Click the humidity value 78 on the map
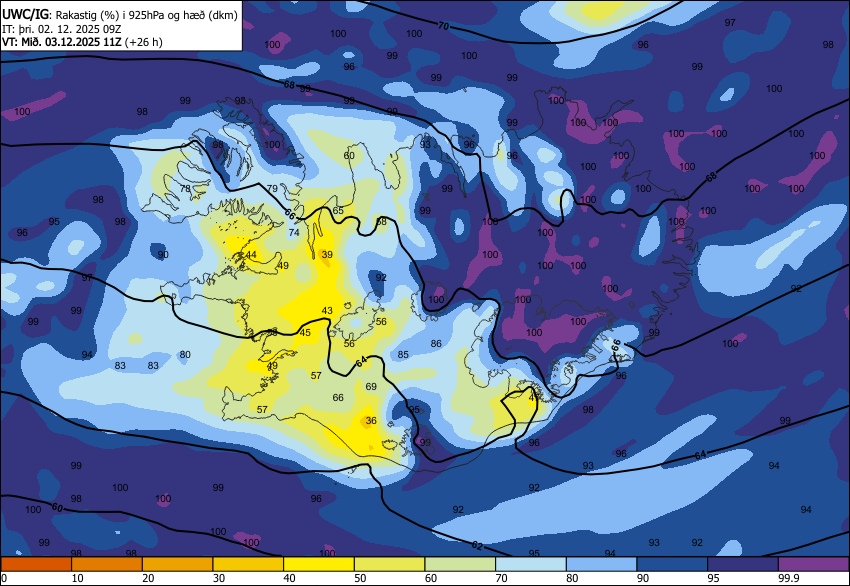The height and width of the screenshot is (586, 850). 185,189
